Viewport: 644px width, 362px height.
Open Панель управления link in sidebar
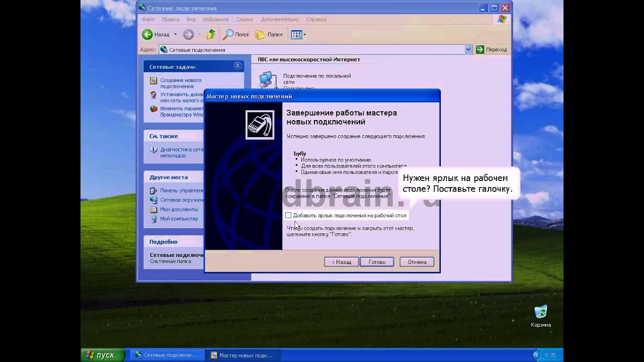pyautogui.click(x=182, y=191)
